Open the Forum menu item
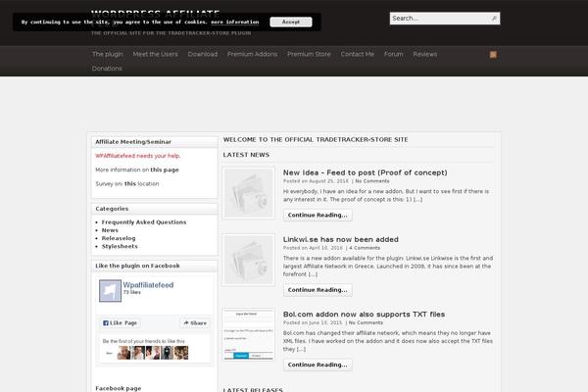This screenshot has height=392, width=588. (x=394, y=54)
